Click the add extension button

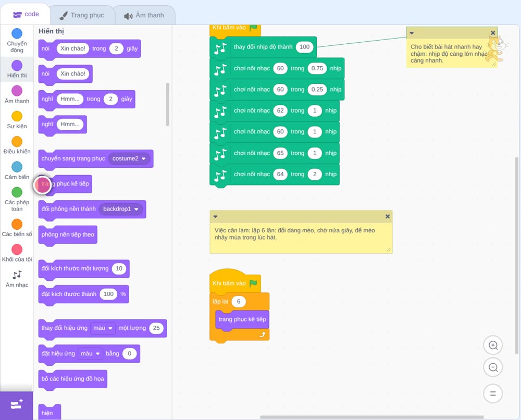(17, 405)
